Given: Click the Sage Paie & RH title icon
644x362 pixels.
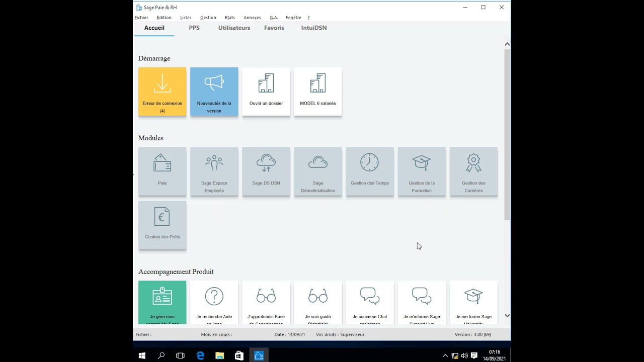Looking at the screenshot, I should pyautogui.click(x=138, y=8).
